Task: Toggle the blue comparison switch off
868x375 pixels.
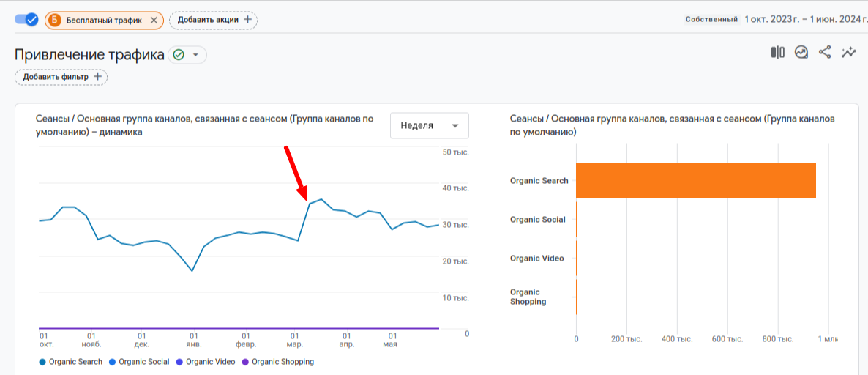Action: click(x=26, y=20)
